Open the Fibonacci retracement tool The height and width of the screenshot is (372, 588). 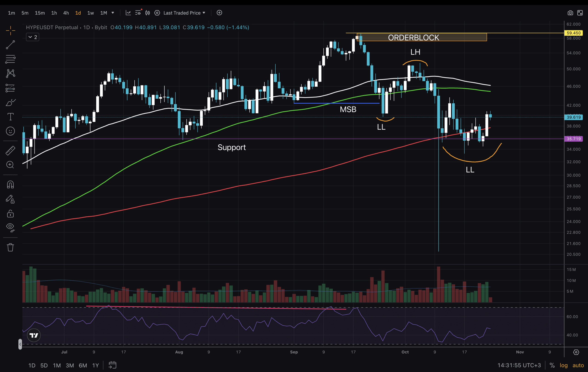[x=10, y=59]
